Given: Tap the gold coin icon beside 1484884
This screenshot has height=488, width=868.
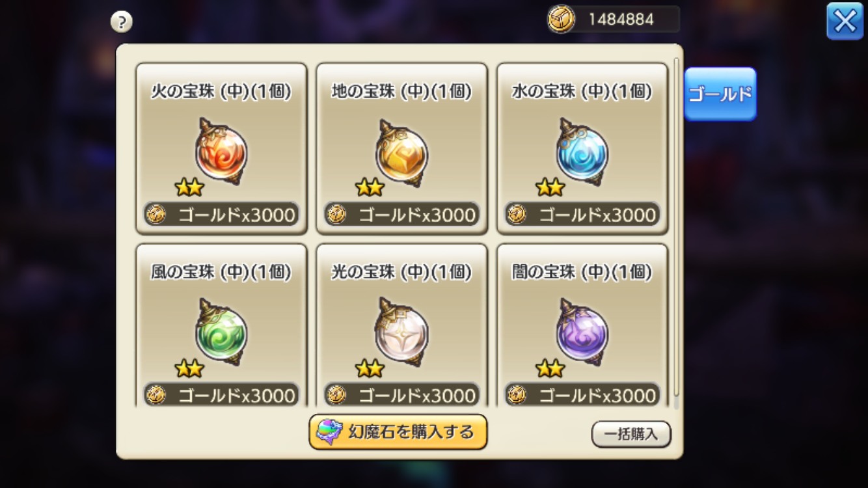Looking at the screenshot, I should coord(561,20).
